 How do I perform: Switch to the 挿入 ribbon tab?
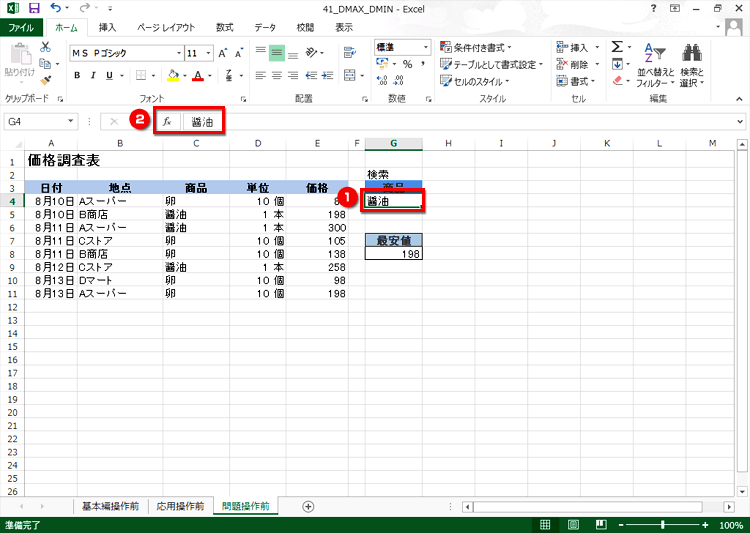click(107, 27)
